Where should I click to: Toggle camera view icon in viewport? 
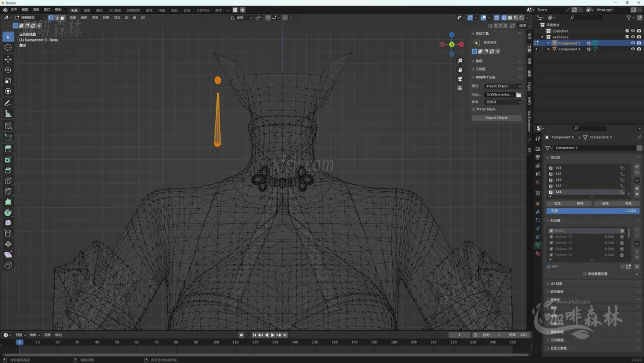click(460, 79)
